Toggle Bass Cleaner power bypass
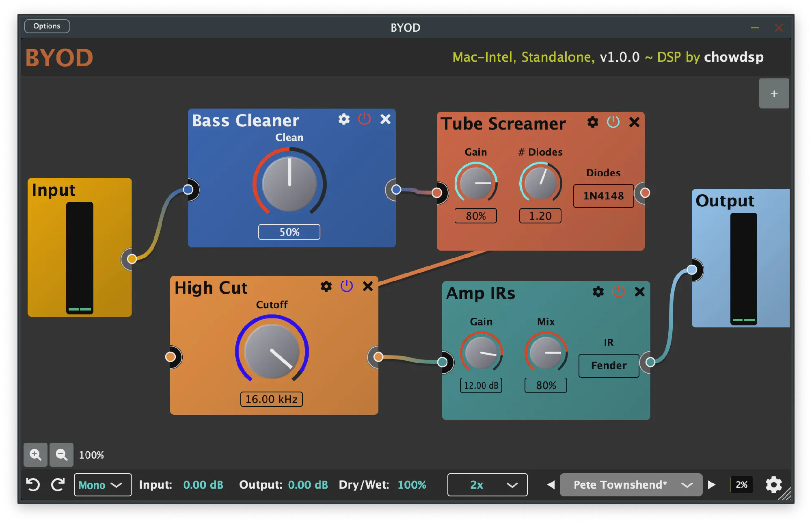 [364, 119]
